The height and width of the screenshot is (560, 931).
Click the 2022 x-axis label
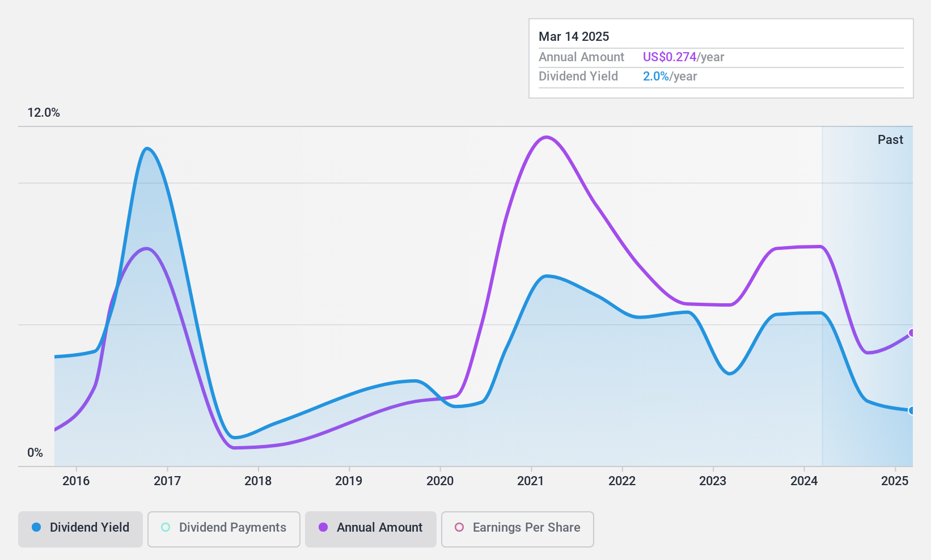click(622, 481)
